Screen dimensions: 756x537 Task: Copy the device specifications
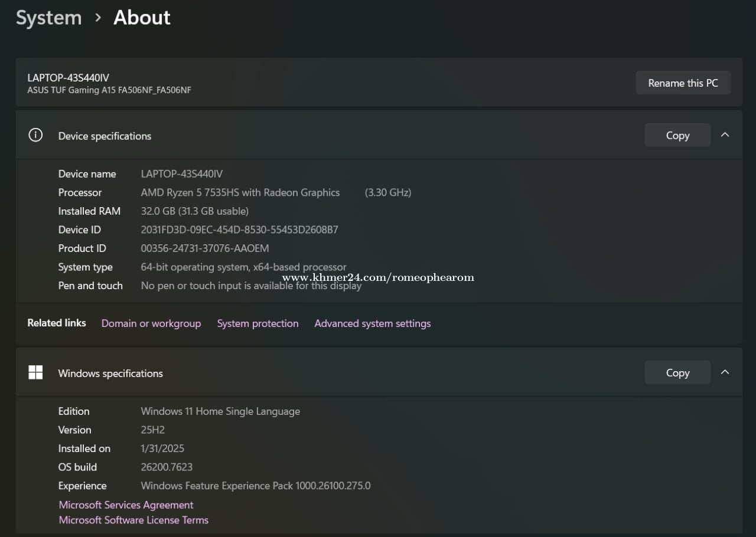click(x=677, y=135)
